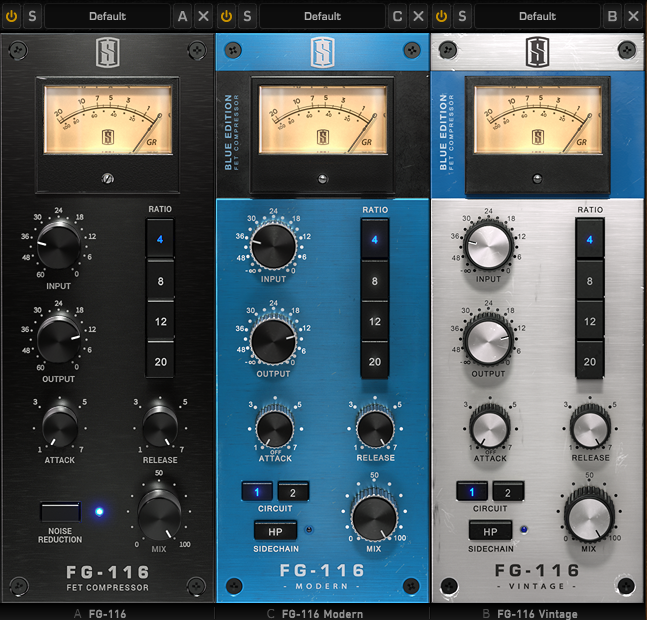Viewport: 647px width, 620px height.
Task: Click the ATTACK knob on black FG-116
Action: point(60,427)
